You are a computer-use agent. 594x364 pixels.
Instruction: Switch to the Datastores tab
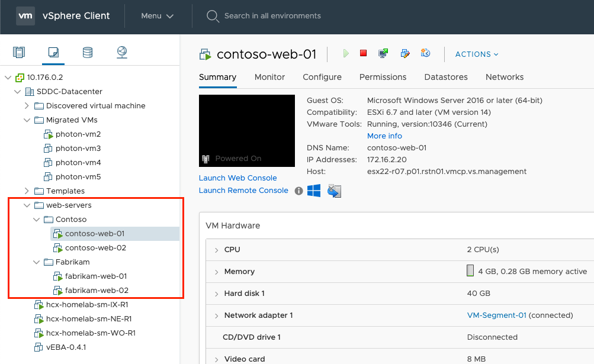click(x=445, y=77)
